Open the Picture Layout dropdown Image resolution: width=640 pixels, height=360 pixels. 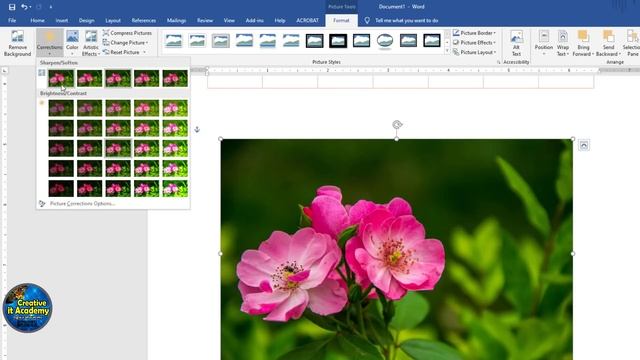[474, 52]
